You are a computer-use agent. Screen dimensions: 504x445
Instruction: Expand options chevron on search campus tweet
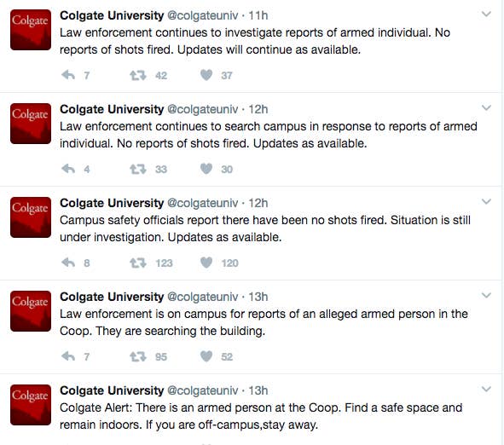point(486,107)
